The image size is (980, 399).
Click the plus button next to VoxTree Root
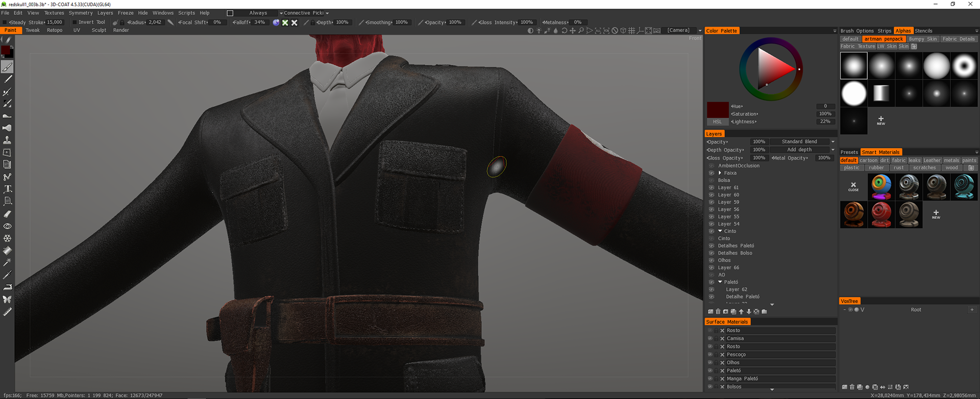[x=972, y=310]
